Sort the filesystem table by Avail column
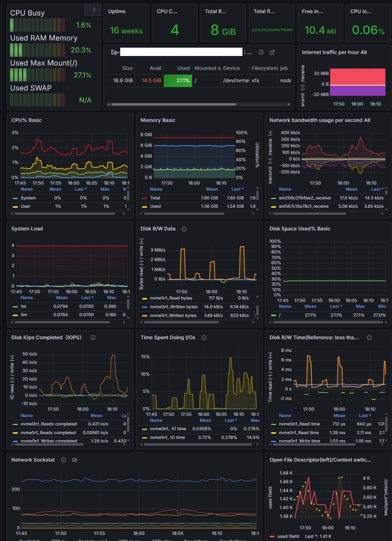This screenshot has height=541, width=392. click(156, 68)
